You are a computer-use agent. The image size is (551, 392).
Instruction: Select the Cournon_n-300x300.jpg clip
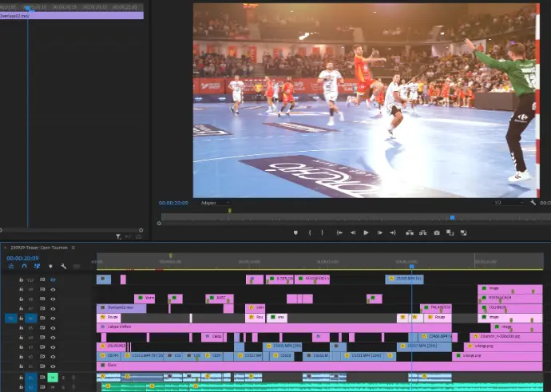pyautogui.click(x=505, y=337)
